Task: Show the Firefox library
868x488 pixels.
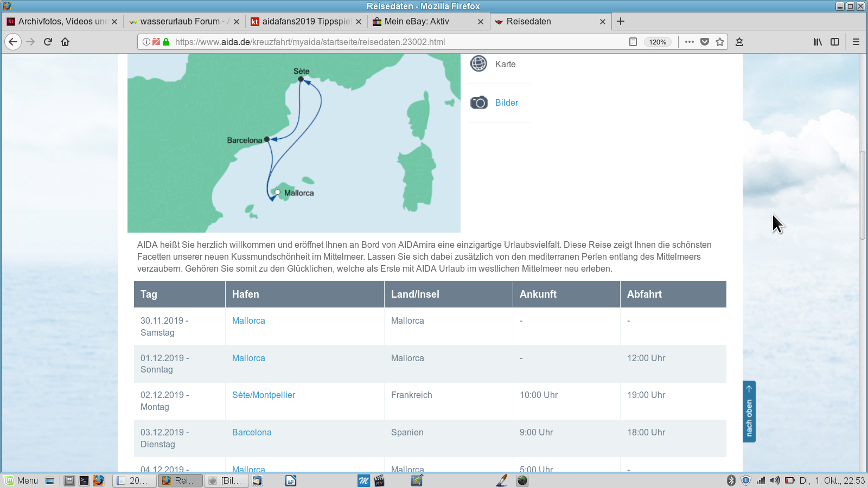Action: point(818,42)
